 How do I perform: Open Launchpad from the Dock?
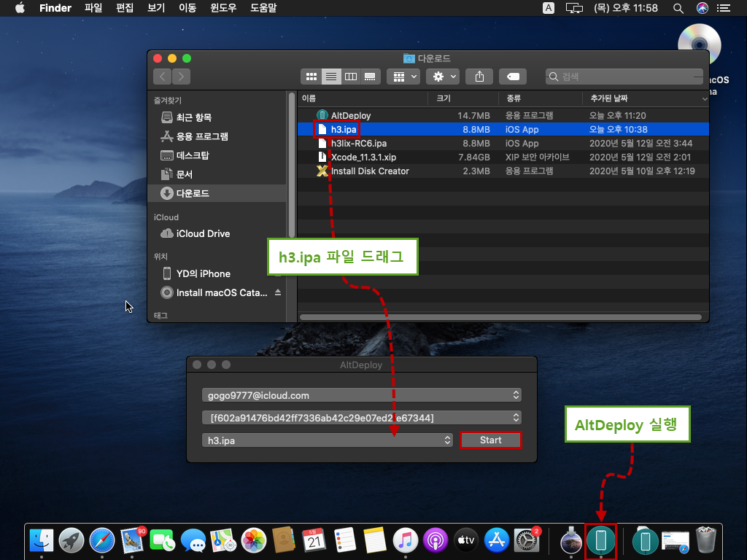(71, 540)
